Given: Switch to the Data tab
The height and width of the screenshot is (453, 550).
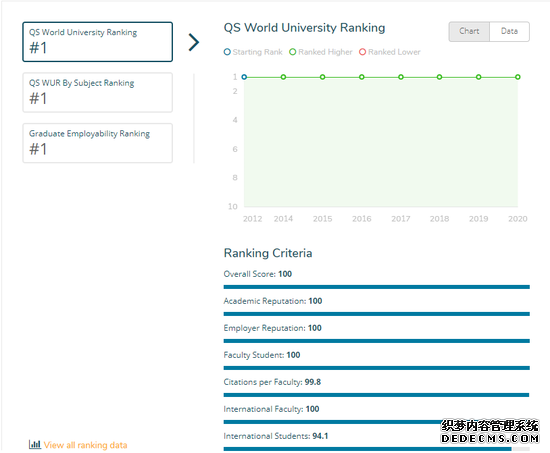Looking at the screenshot, I should pyautogui.click(x=509, y=32).
